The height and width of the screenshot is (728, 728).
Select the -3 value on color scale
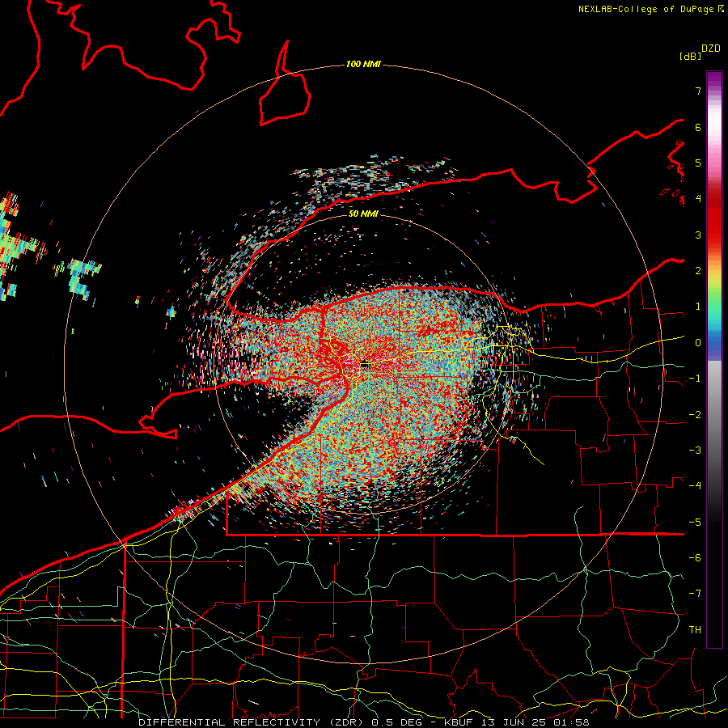tap(695, 451)
